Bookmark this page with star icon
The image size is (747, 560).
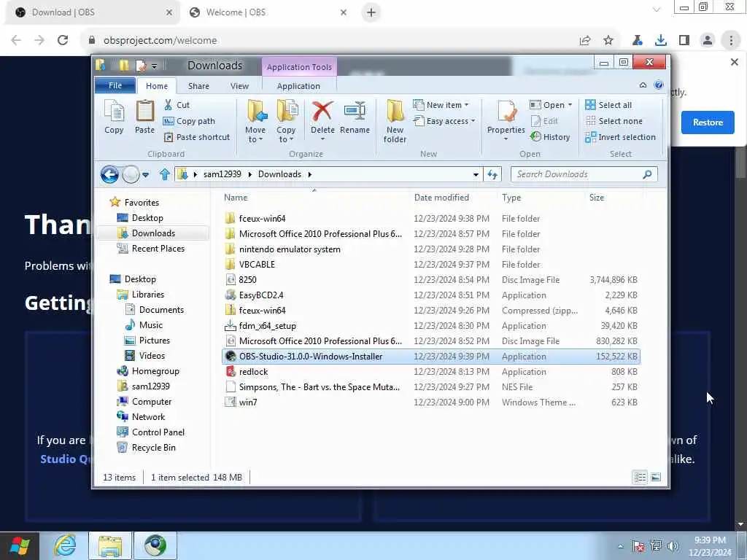[x=608, y=41]
